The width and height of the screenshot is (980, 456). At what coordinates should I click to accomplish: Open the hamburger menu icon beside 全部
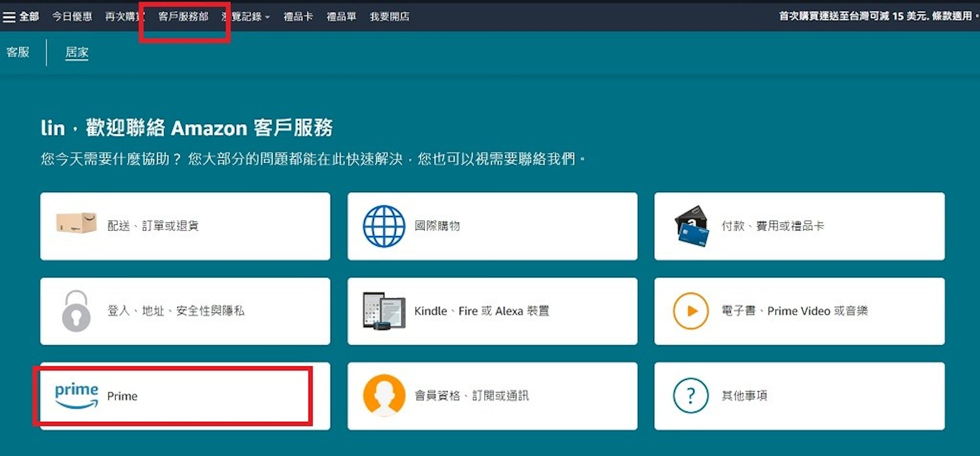tap(9, 17)
